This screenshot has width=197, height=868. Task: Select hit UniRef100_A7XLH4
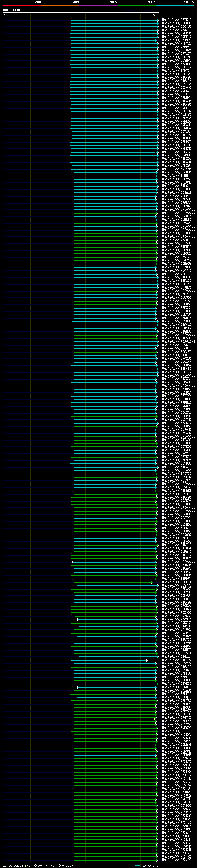pyautogui.click(x=176, y=840)
